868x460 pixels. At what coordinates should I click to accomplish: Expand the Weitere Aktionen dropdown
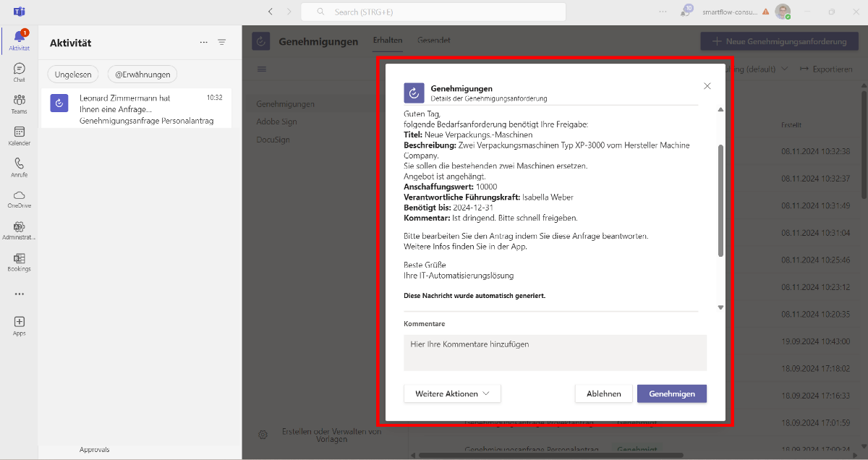click(452, 393)
